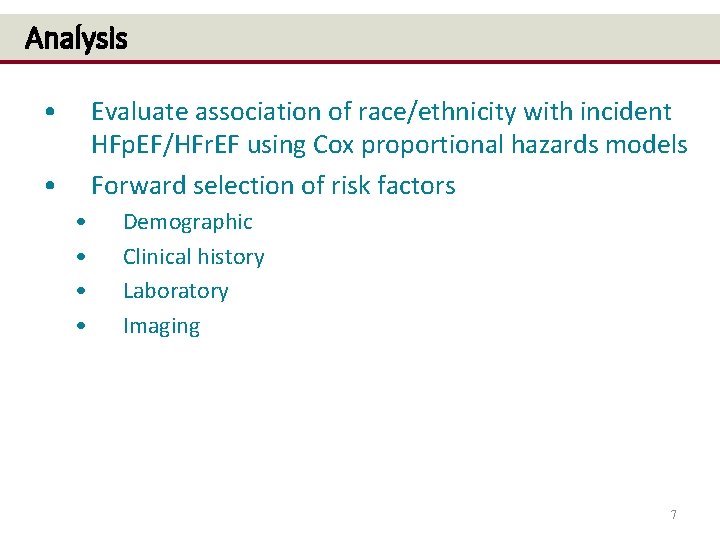
Task: Click the bullet marker beside Clinical history
Action: pyautogui.click(x=81, y=257)
